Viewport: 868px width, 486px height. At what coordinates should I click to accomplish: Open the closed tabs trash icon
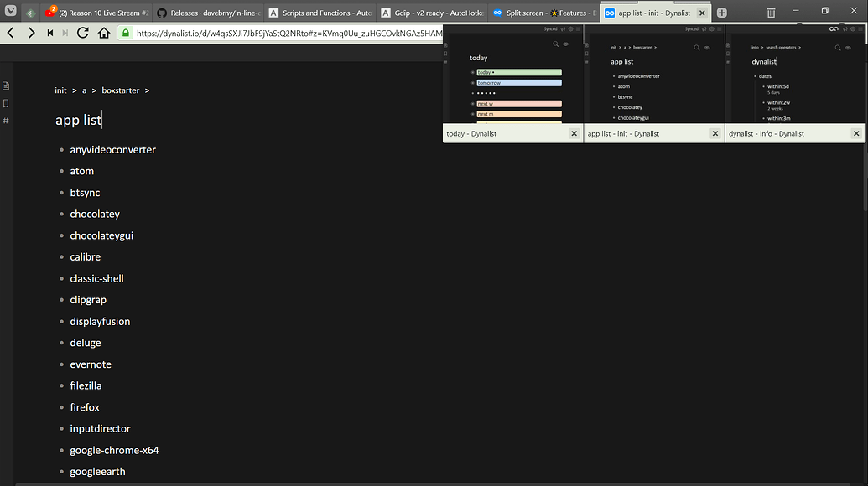pyautogui.click(x=771, y=13)
